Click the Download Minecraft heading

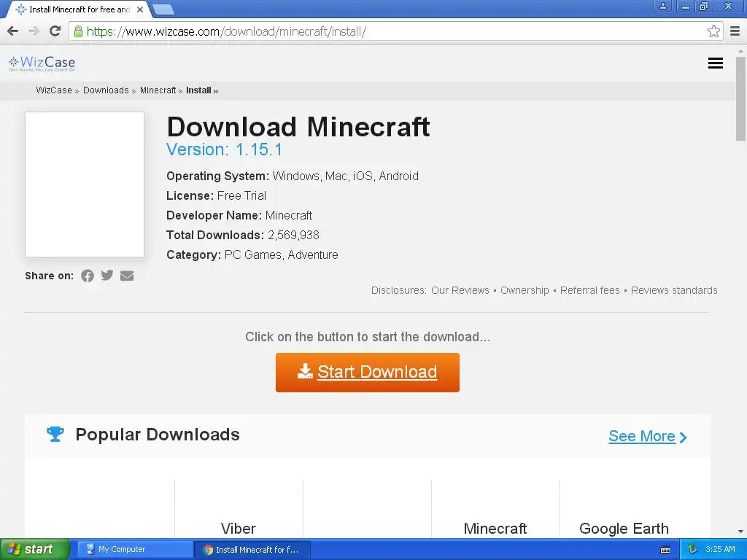pyautogui.click(x=298, y=127)
